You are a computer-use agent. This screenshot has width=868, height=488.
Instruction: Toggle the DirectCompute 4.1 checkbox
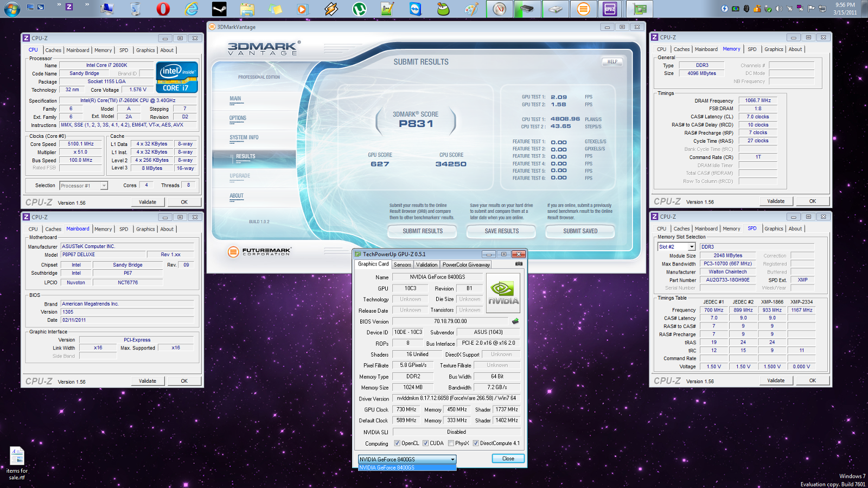pos(476,443)
